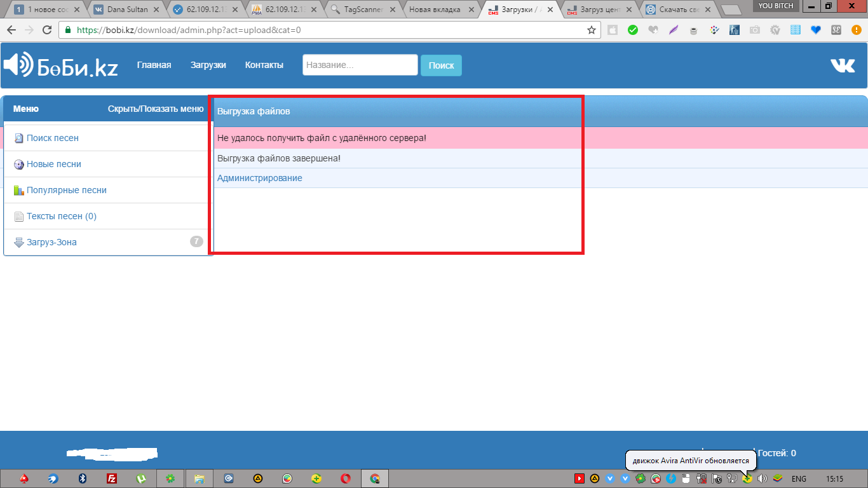
Task: Switch to the Скачать browser tab
Action: pyautogui.click(x=679, y=10)
